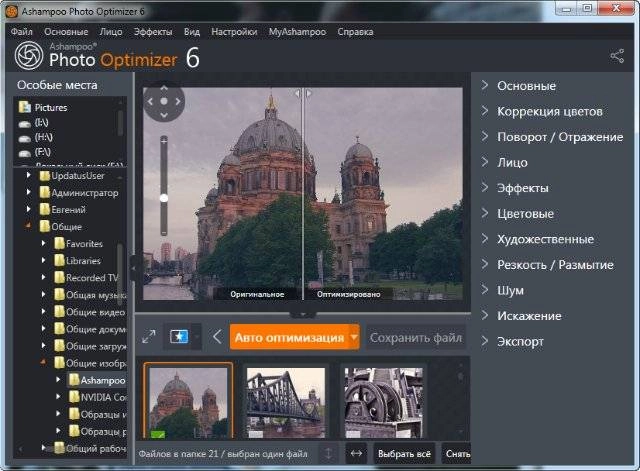Expand the Favorites folder node
This screenshot has height=471, width=640.
coord(43,243)
